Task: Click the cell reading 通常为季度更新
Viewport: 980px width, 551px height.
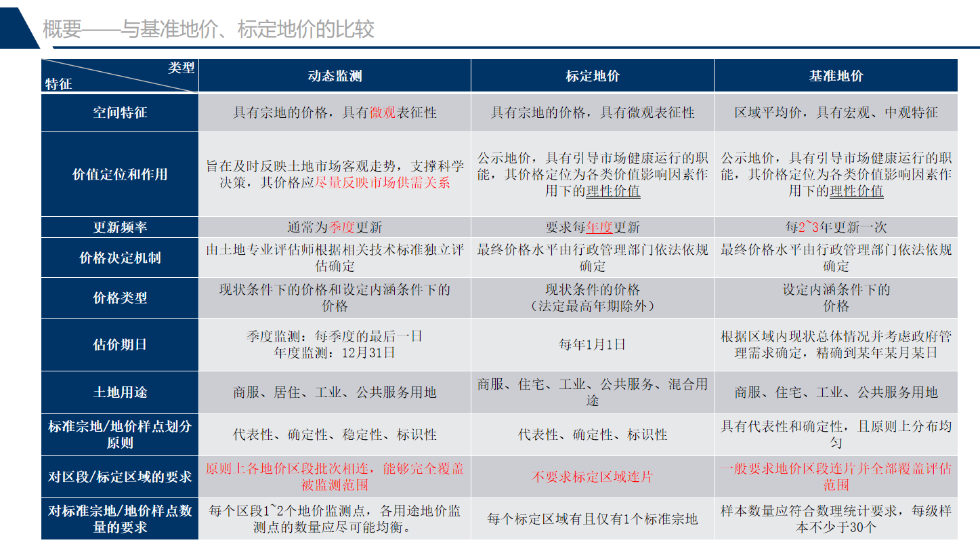Action: (x=335, y=227)
